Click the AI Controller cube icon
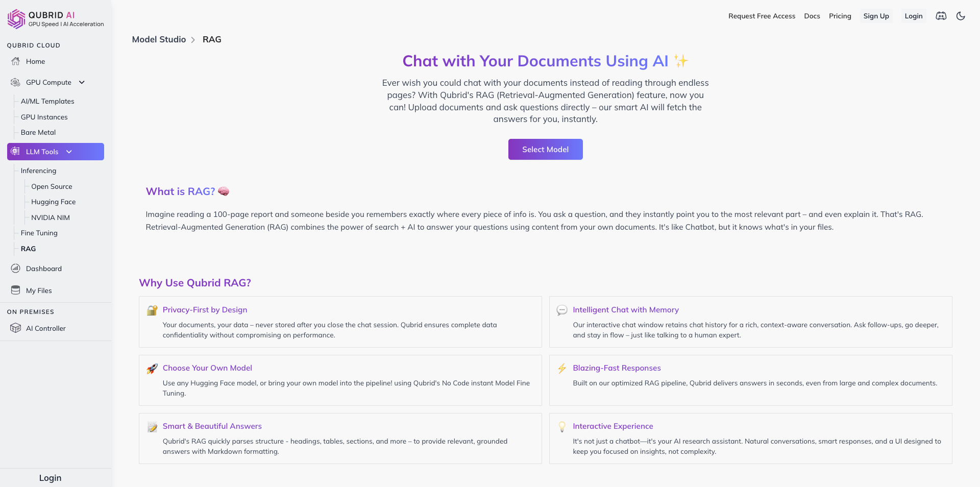Screen dimensions: 980x487 point(16,328)
